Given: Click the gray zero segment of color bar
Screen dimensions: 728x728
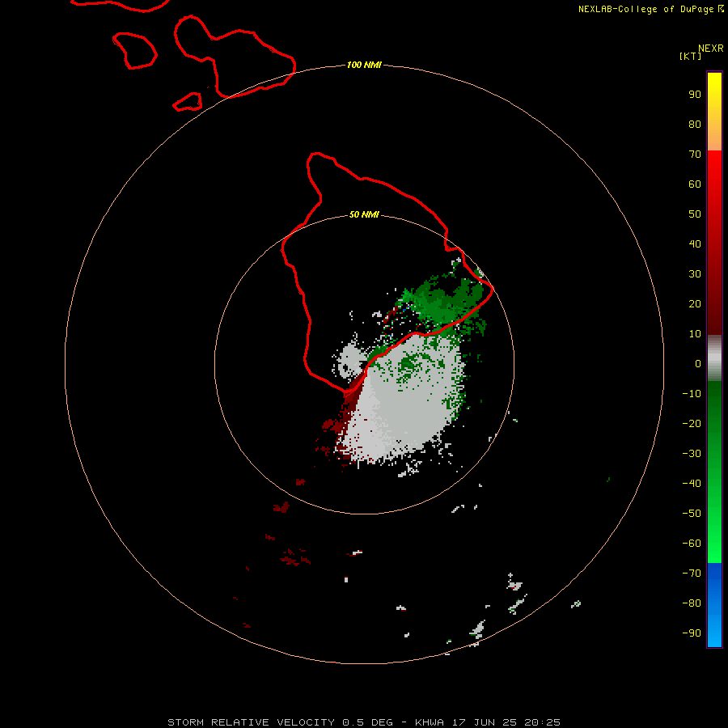Looking at the screenshot, I should pyautogui.click(x=714, y=358).
